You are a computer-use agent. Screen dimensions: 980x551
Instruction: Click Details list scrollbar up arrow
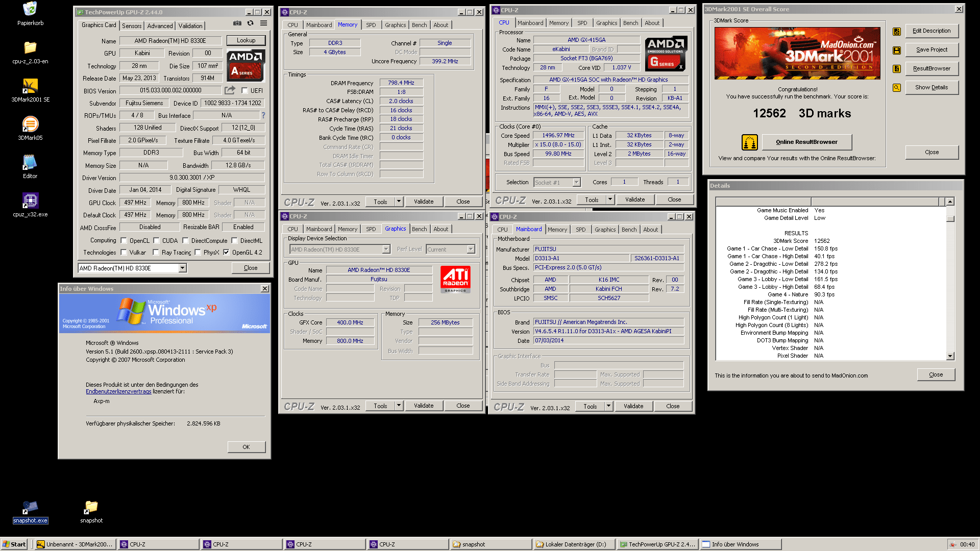[950, 202]
